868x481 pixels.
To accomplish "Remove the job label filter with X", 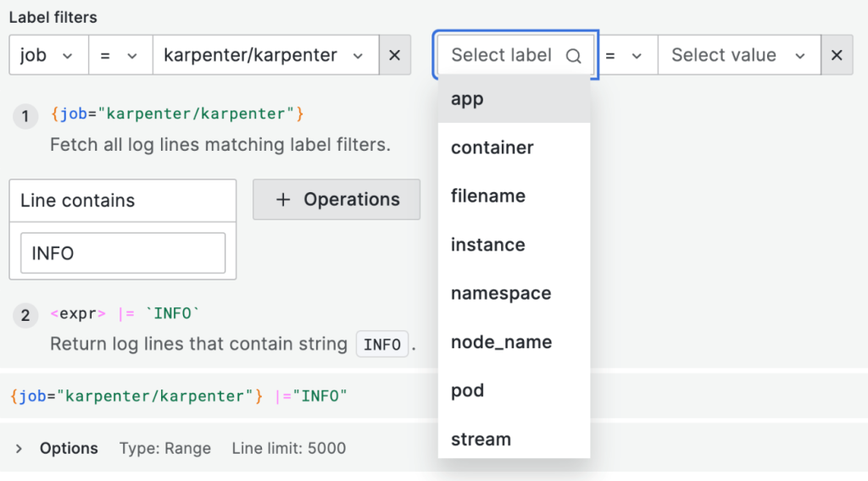I will click(394, 56).
